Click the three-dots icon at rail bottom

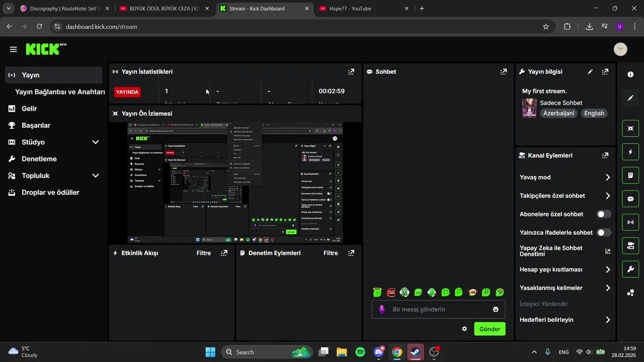630,293
